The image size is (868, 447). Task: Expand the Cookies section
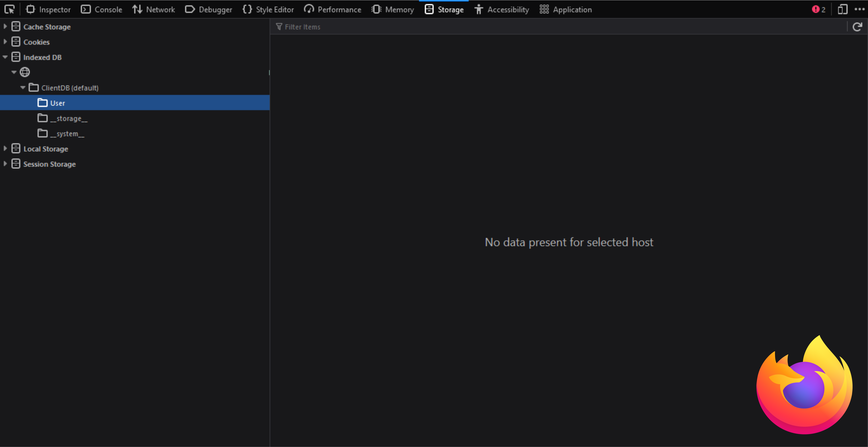coord(5,41)
